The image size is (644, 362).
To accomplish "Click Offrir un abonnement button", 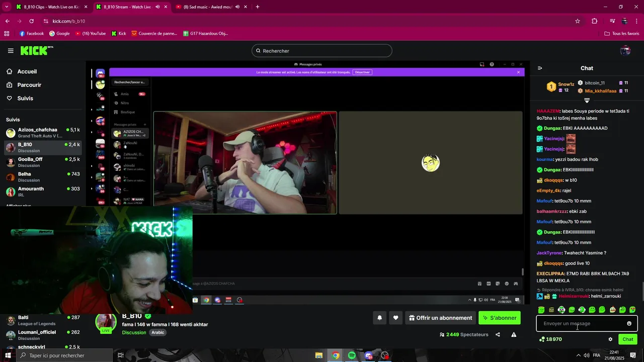I will pos(440,318).
